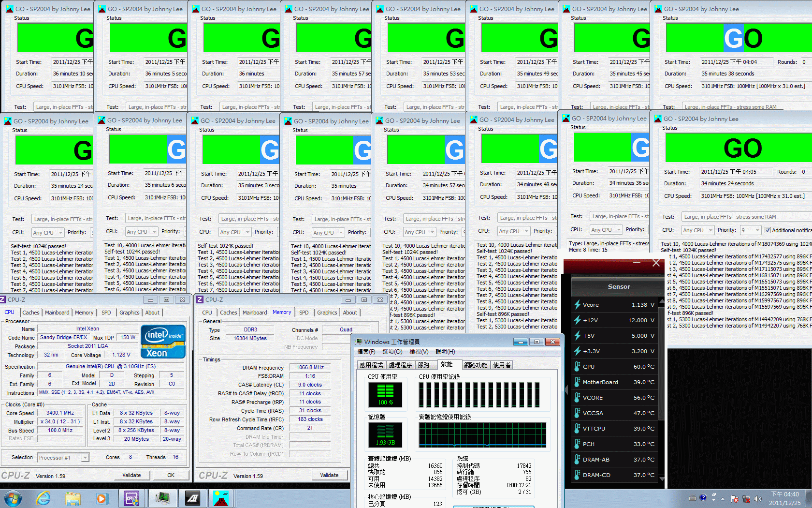Collapse the Sensor panel using left arrow handle
Viewport: 812px width, 508px height.
coord(566,389)
